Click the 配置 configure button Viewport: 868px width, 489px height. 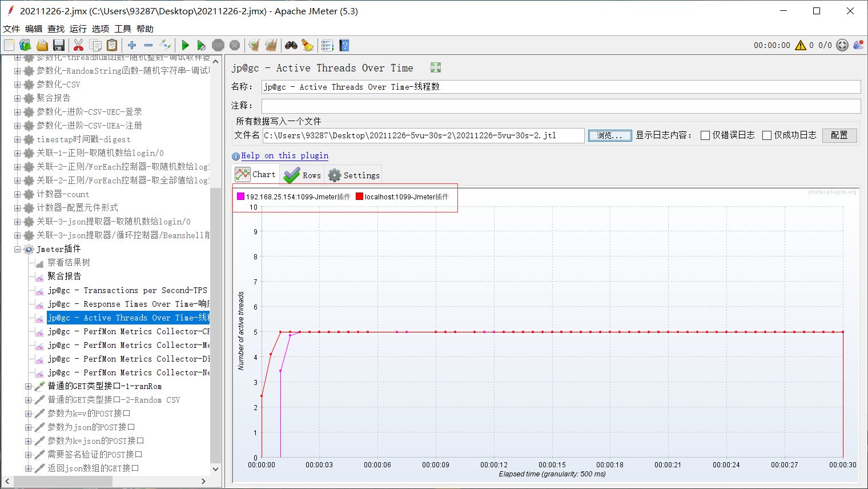839,135
